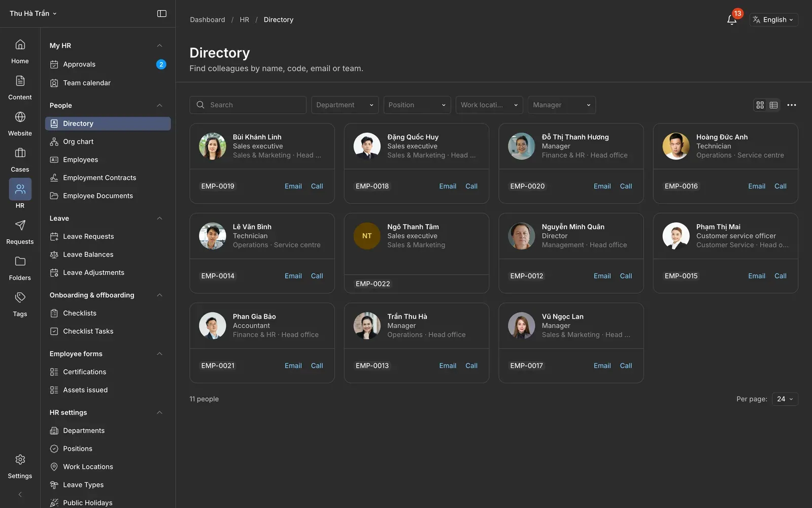Image resolution: width=812 pixels, height=508 pixels.
Task: Switch to table list view
Action: pos(773,105)
